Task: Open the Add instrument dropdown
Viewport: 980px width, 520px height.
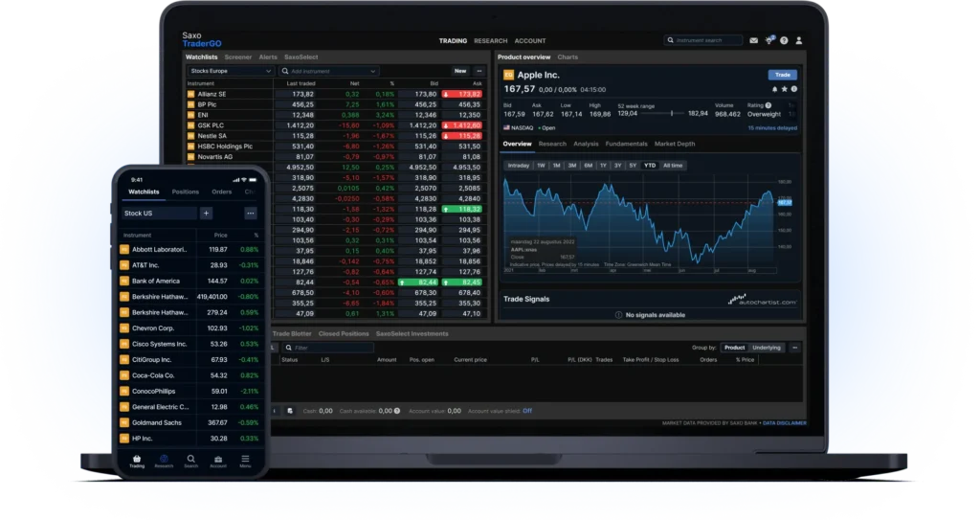Action: pos(329,71)
